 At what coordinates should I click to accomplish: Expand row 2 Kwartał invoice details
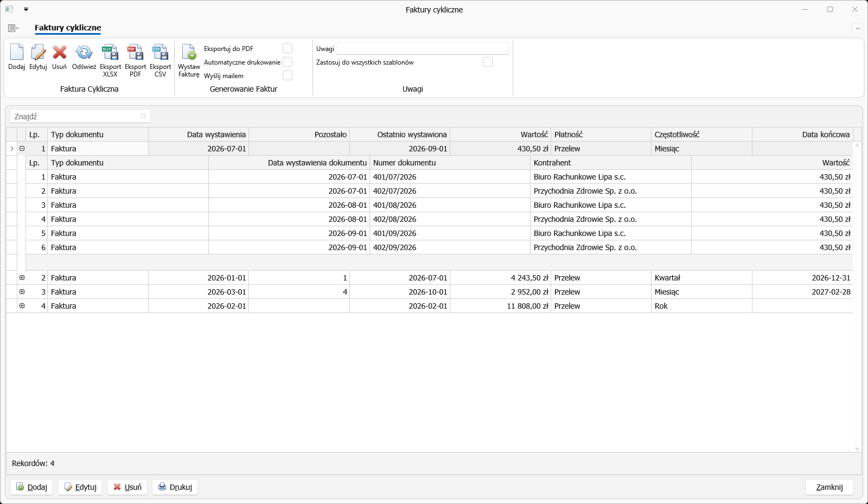22,277
